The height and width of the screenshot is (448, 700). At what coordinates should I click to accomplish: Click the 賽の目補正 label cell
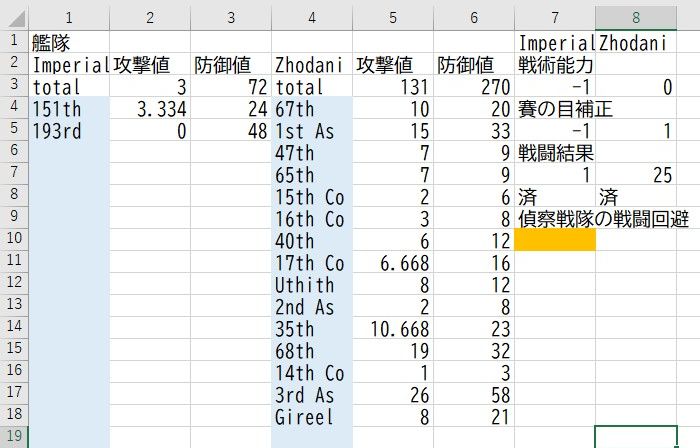click(555, 108)
